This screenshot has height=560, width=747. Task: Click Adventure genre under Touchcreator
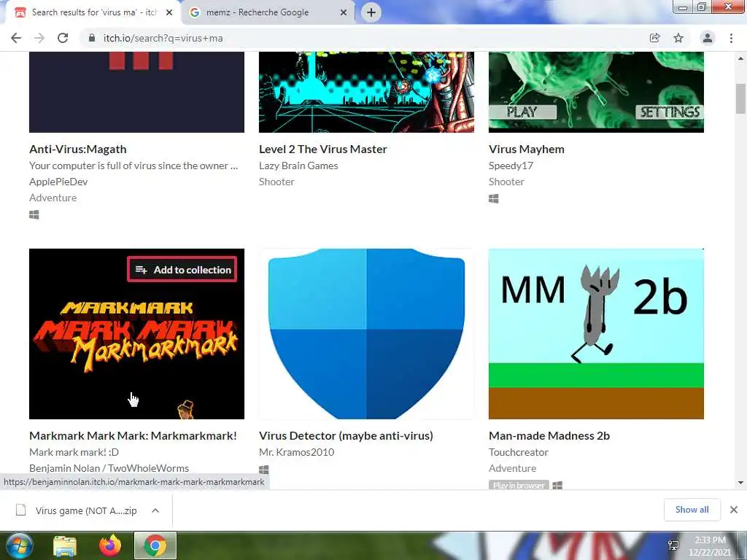coord(513,468)
